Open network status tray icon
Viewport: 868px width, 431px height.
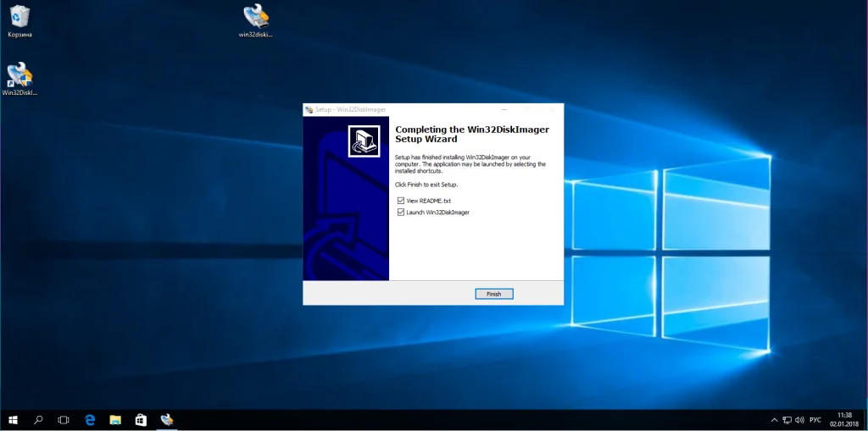(787, 421)
